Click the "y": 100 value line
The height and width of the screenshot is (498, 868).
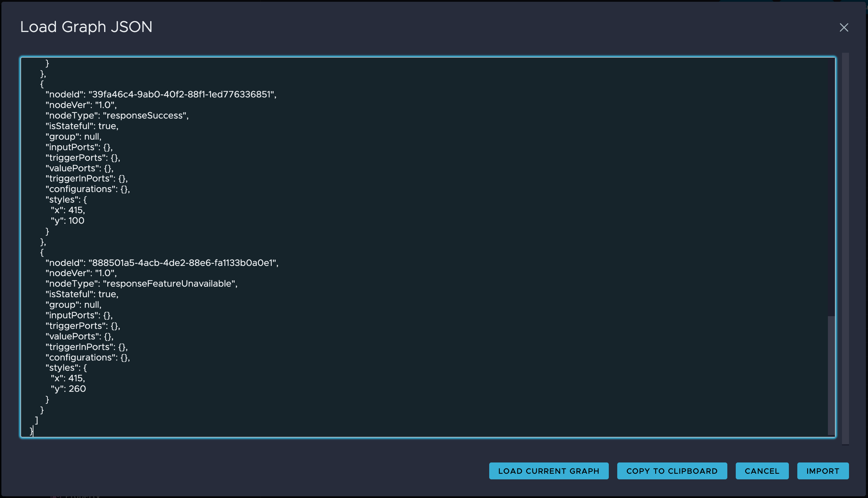(x=68, y=221)
